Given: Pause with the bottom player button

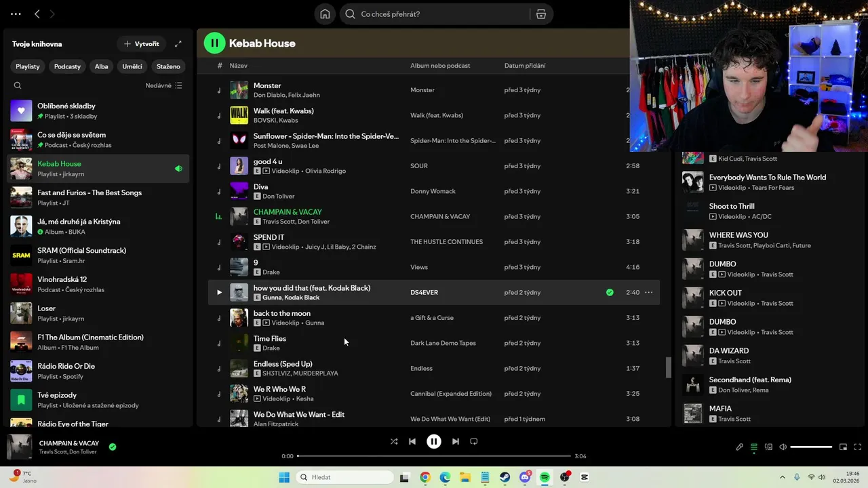Looking at the screenshot, I should [x=434, y=441].
